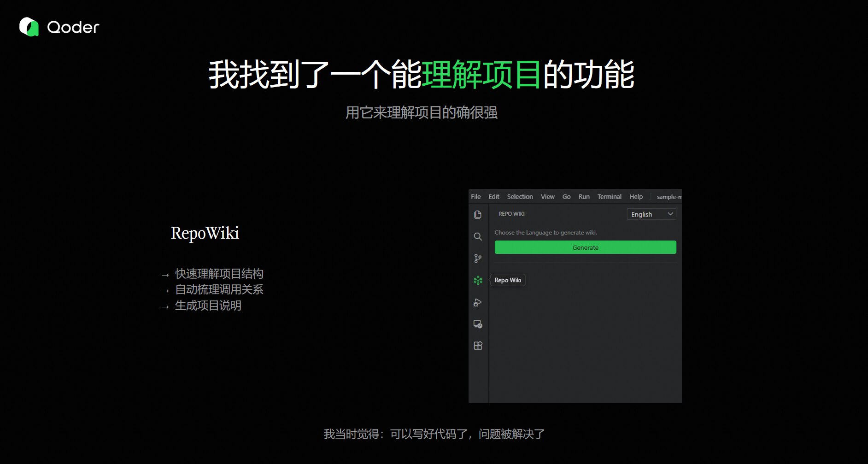868x464 pixels.
Task: Click the '自动梳理调用关系' bullet
Action: [219, 289]
